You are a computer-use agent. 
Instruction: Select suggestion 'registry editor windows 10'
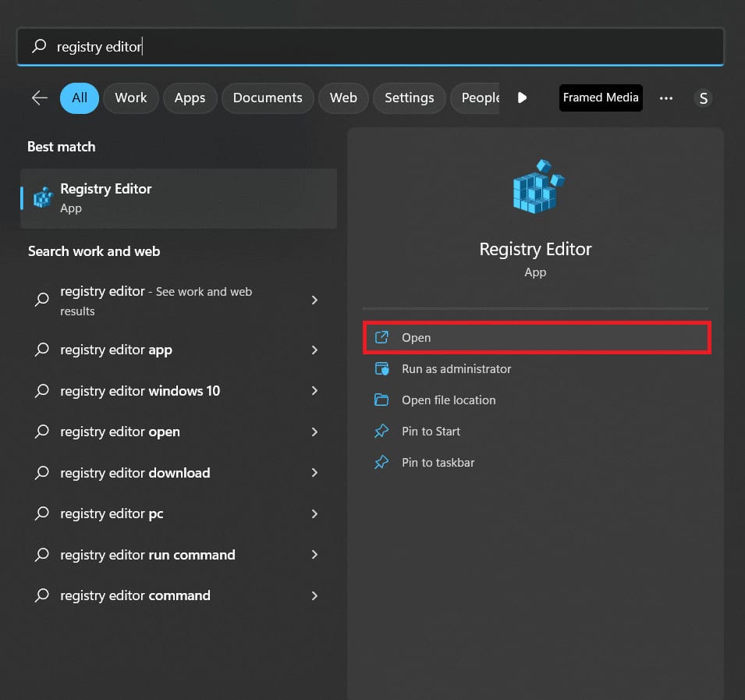click(x=179, y=391)
